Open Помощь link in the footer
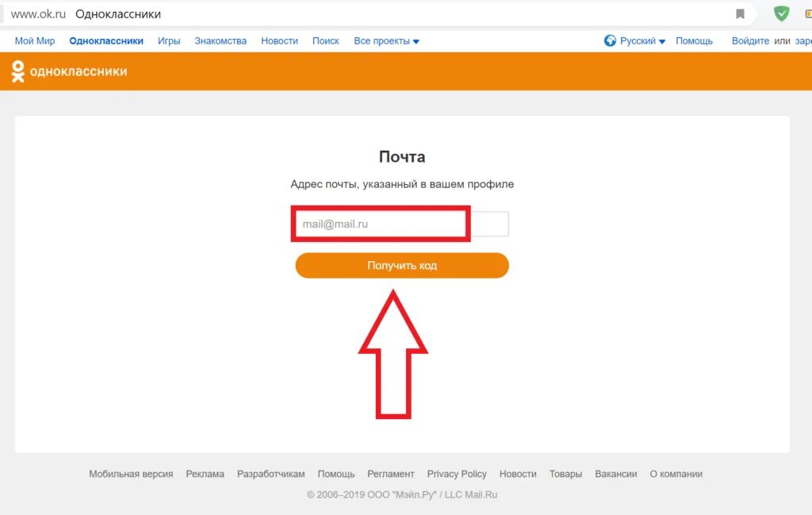812x515 pixels. tap(336, 474)
